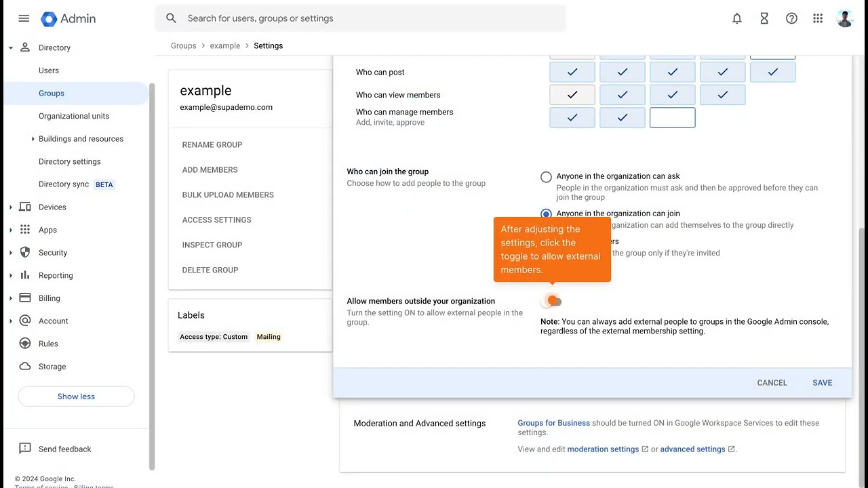
Task: Open the moderation settings link
Action: tap(603, 449)
